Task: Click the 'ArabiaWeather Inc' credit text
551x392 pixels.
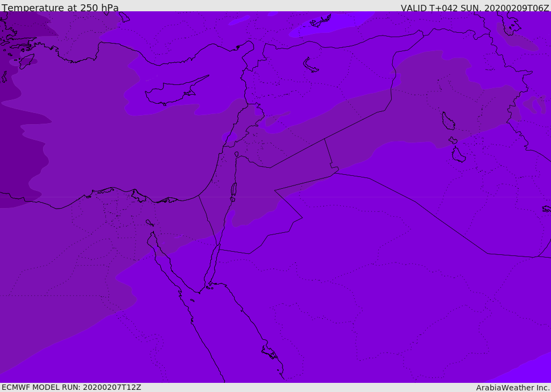Action: (x=513, y=388)
